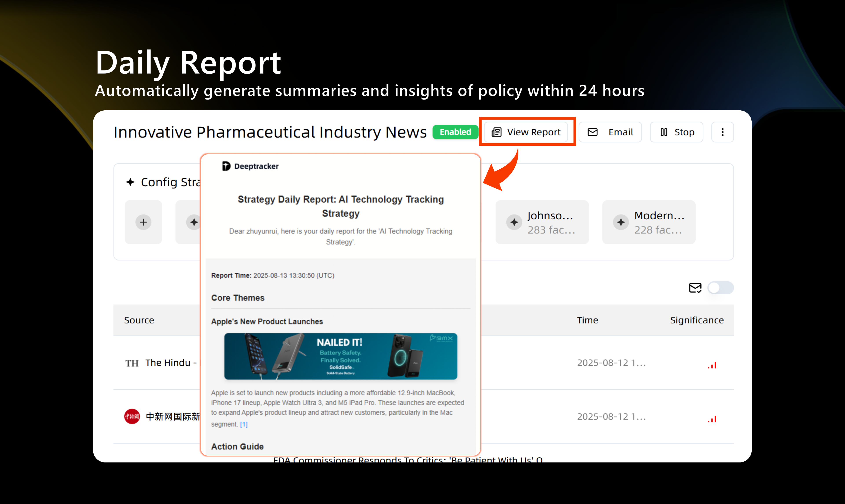Image resolution: width=845 pixels, height=504 pixels.
Task: Click the NAILED IT battery banner image
Action: 341,356
